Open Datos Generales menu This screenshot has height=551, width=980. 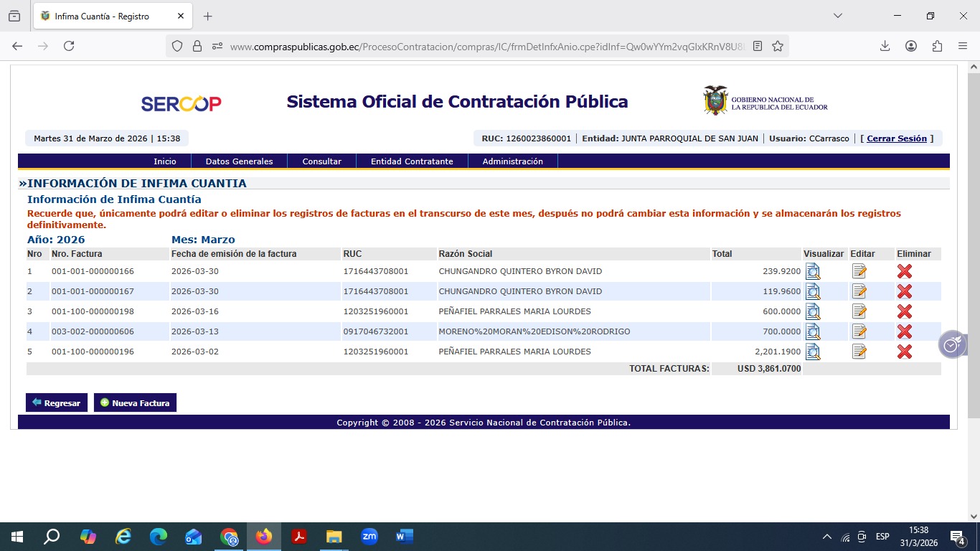click(x=239, y=161)
